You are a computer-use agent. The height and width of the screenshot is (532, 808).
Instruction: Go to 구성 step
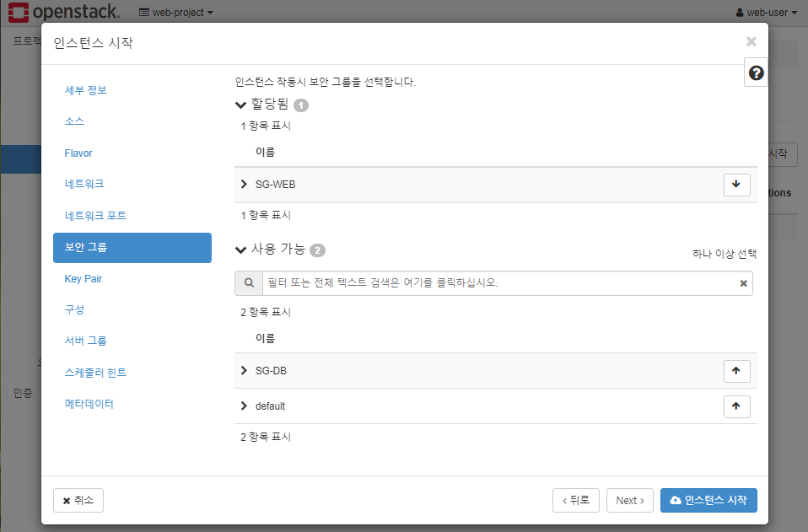click(x=74, y=309)
